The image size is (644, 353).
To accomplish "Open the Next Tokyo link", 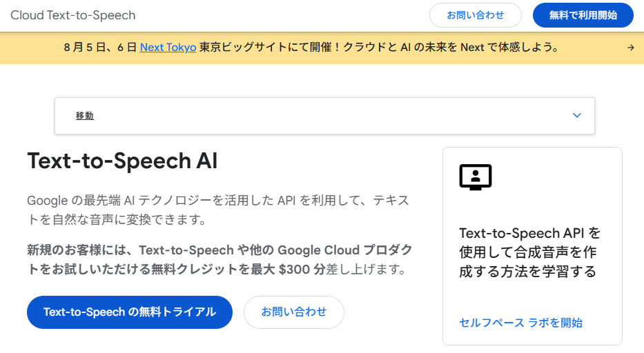I will (168, 48).
